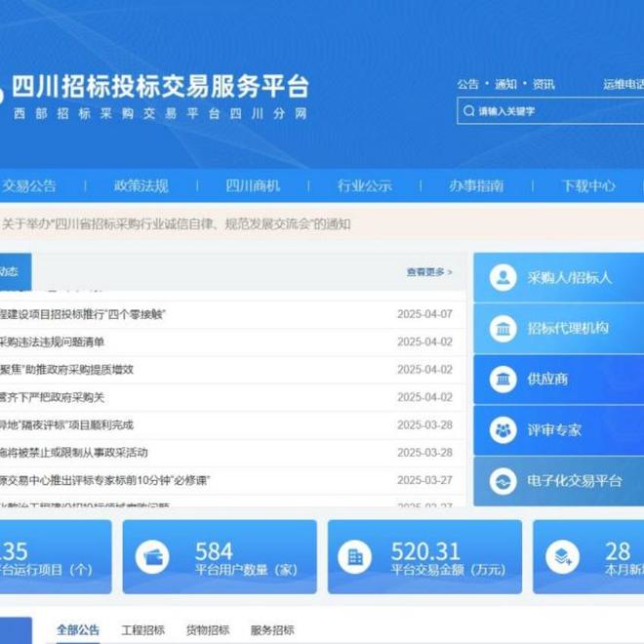Click the building icon beside 520.31

point(355,557)
